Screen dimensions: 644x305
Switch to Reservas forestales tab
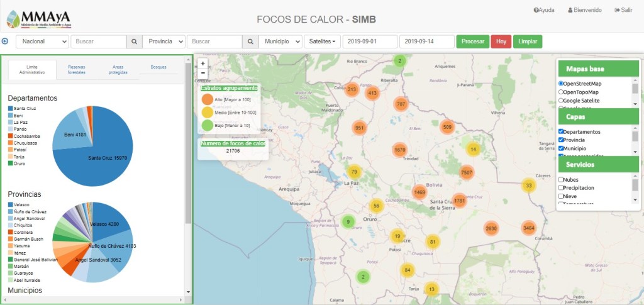tap(76, 69)
